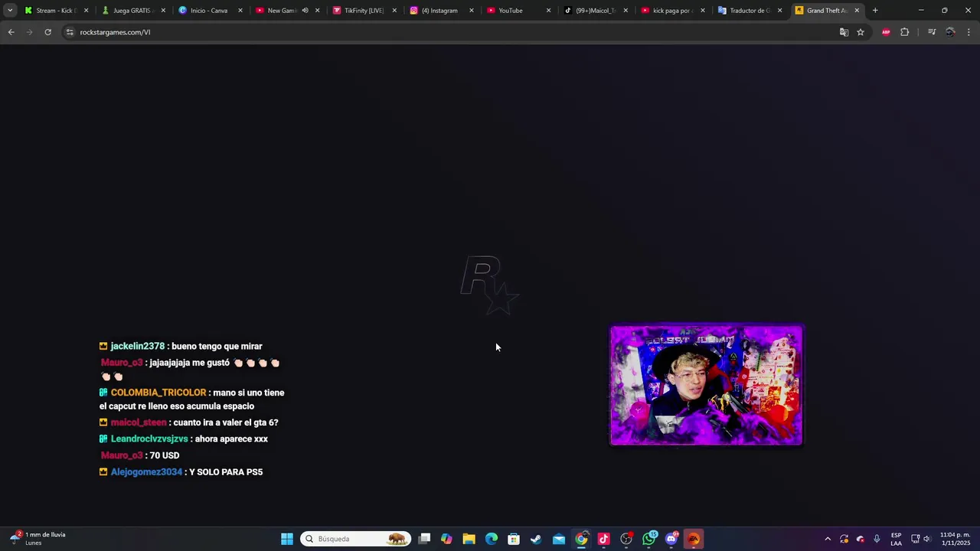Click username Alejogomez3034 in chat
980x551 pixels.
[146, 472]
